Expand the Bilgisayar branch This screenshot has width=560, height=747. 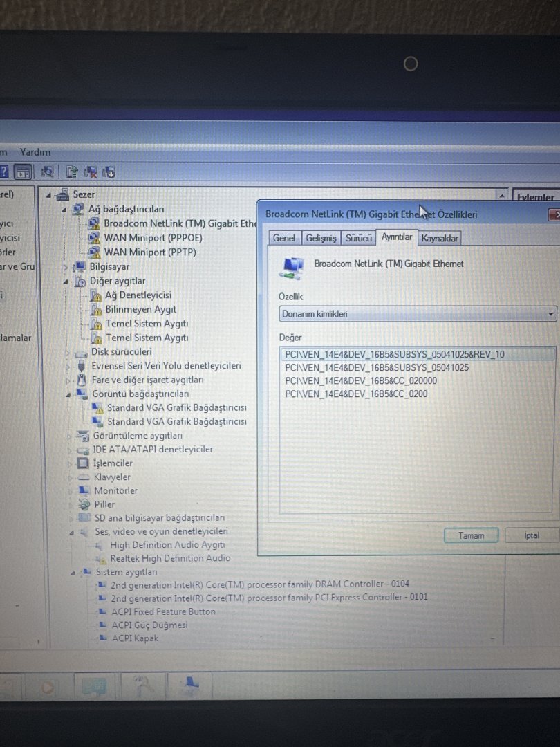click(66, 267)
